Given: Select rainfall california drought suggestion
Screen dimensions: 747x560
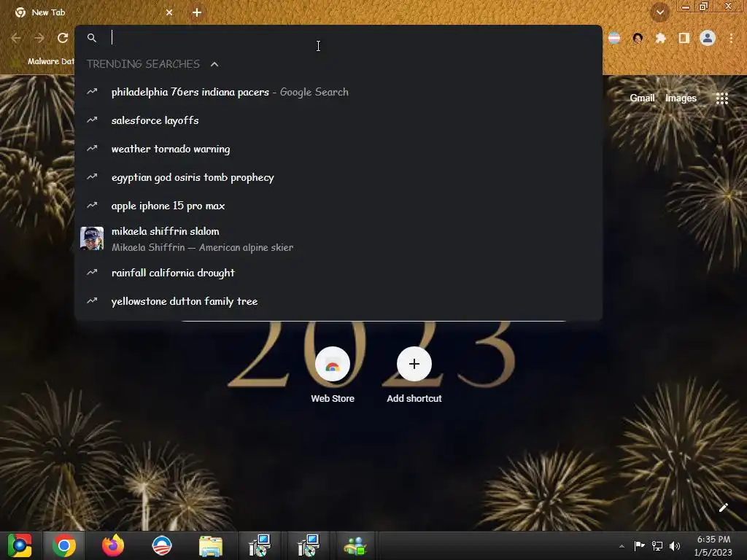Looking at the screenshot, I should tap(338, 273).
